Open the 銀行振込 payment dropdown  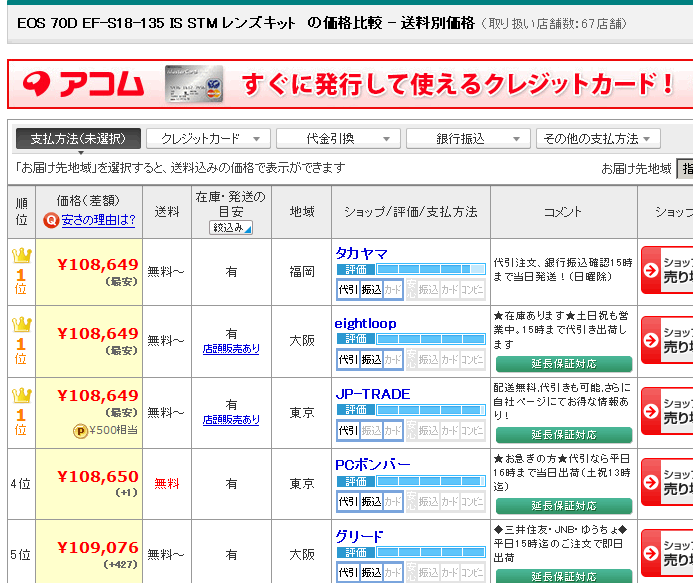click(x=468, y=139)
